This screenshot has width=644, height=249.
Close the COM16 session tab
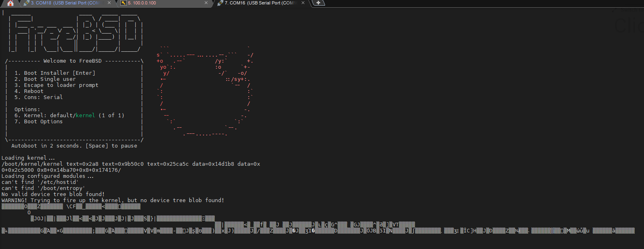303,3
